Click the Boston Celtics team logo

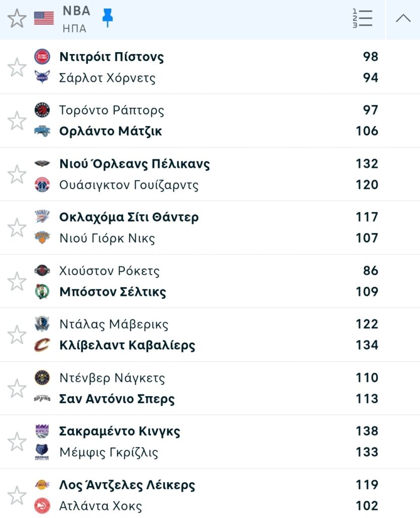point(42,292)
